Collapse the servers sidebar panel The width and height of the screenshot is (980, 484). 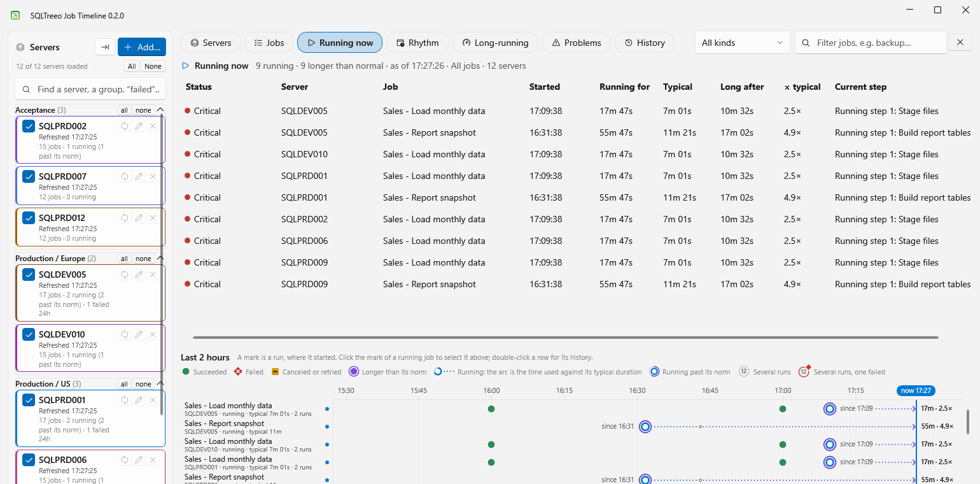click(105, 47)
